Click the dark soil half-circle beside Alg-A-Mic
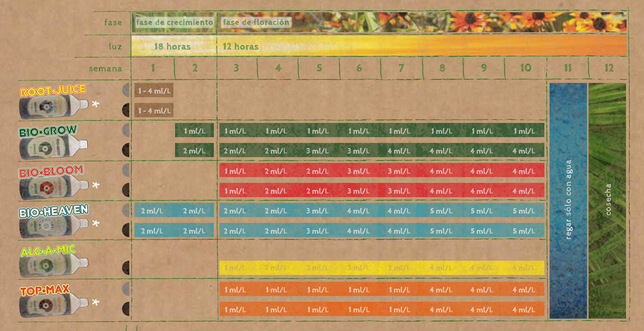Screen dimensions: 644x331 click(126, 268)
